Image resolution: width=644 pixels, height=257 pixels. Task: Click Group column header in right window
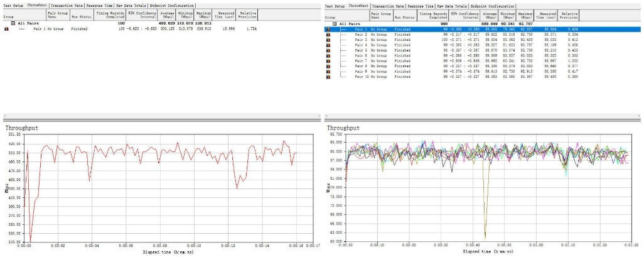(x=346, y=15)
